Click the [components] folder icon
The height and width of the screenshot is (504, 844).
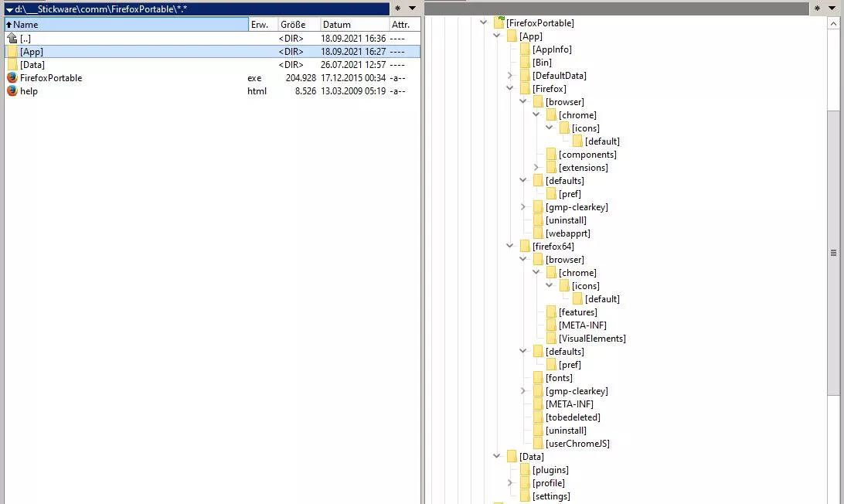point(551,155)
